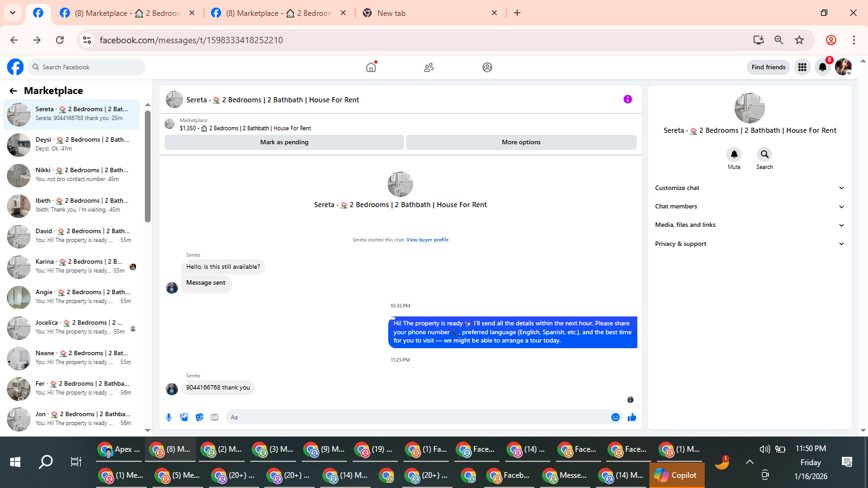Click the Find friends button
The image size is (868, 488).
(x=768, y=67)
